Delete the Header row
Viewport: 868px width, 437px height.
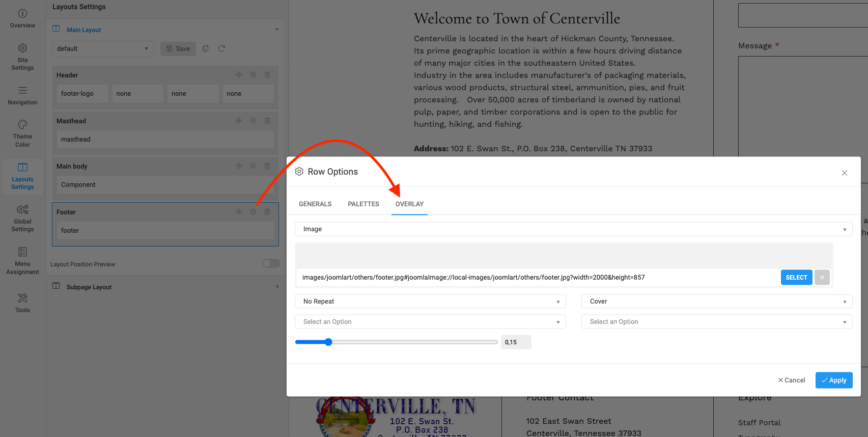point(267,75)
